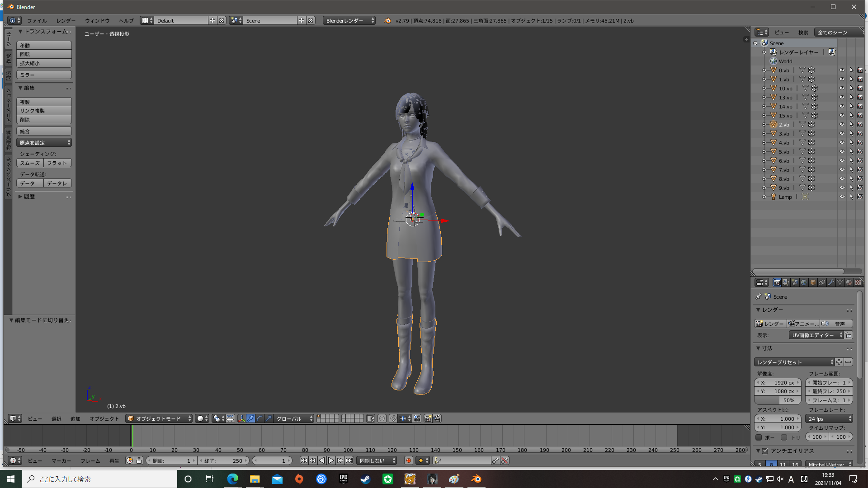Expand the 13.vb tree item
Viewport: 868px width, 488px height.
point(764,97)
